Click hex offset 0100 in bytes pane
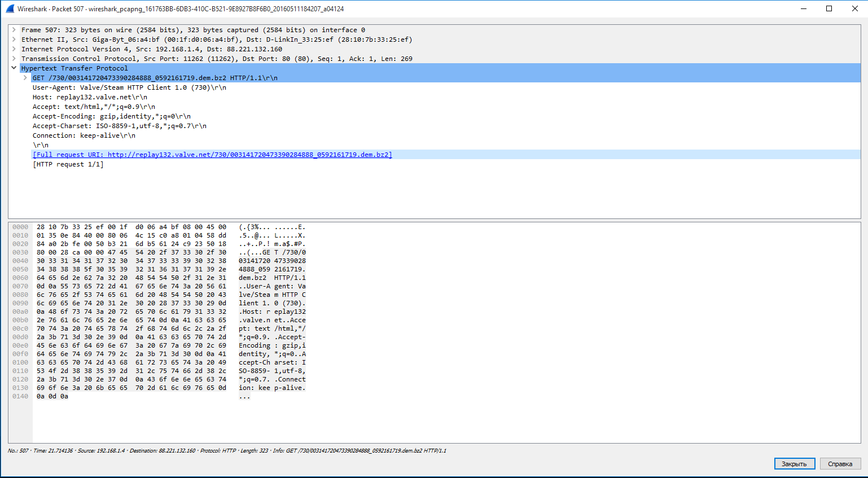This screenshot has width=868, height=478. point(20,362)
